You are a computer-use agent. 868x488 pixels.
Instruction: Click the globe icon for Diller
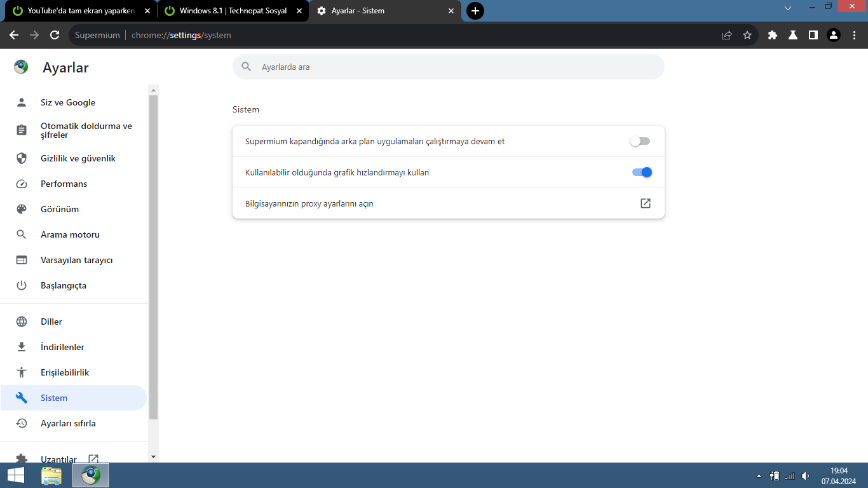click(22, 322)
